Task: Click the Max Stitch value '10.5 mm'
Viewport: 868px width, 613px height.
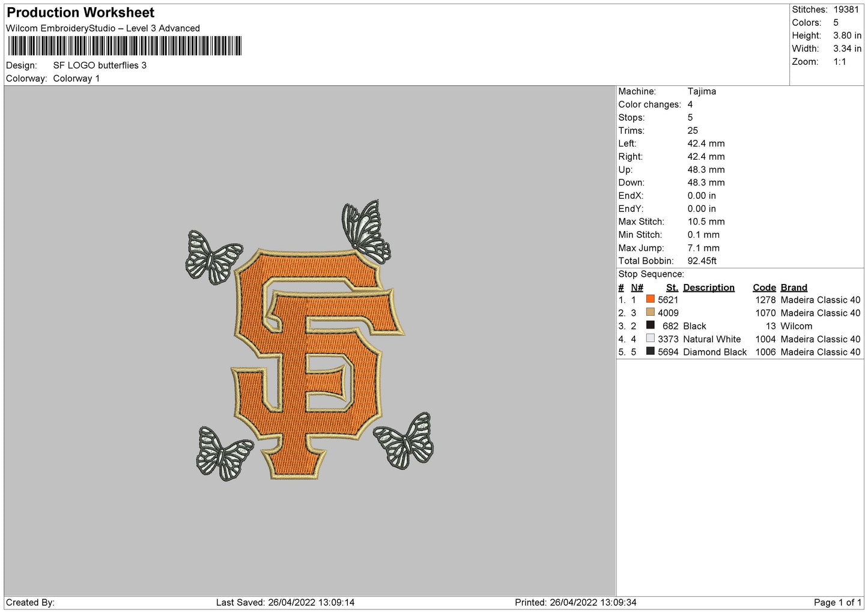Action: point(706,222)
